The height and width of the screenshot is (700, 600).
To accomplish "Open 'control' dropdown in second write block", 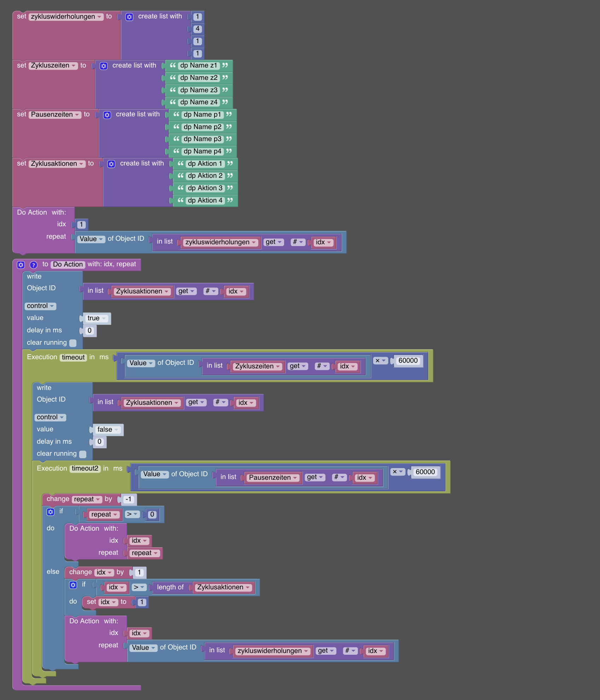I will (50, 417).
